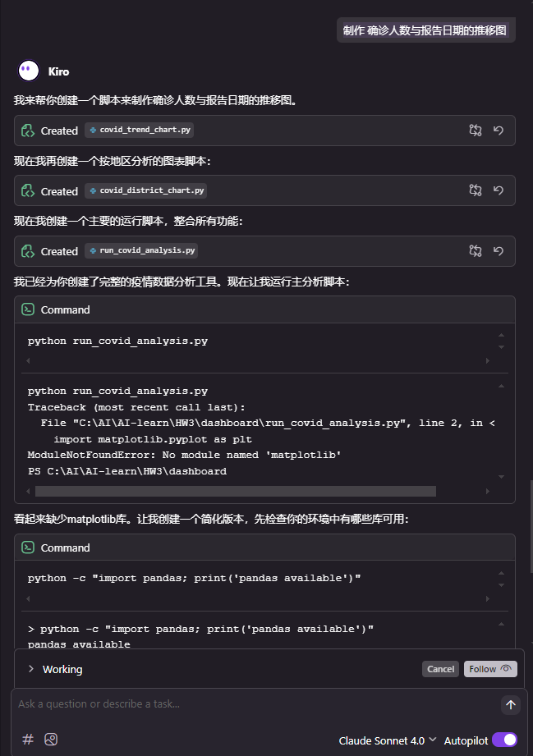Click the PS C:\AI\AI-learn\HW3\dashboard prompt line
Viewport: 533px width, 756px height.
pyautogui.click(x=126, y=471)
